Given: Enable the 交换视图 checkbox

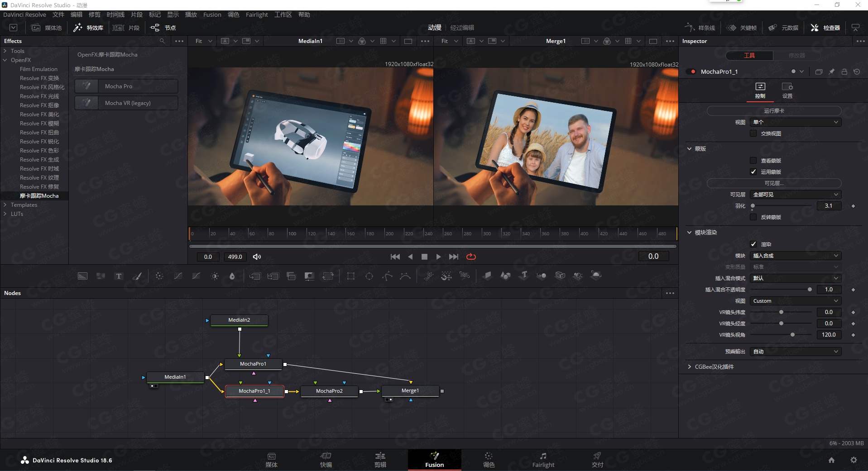Looking at the screenshot, I should coord(753,133).
